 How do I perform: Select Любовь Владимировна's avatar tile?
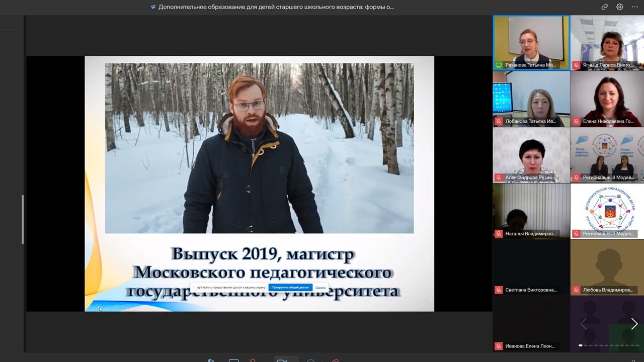607,267
